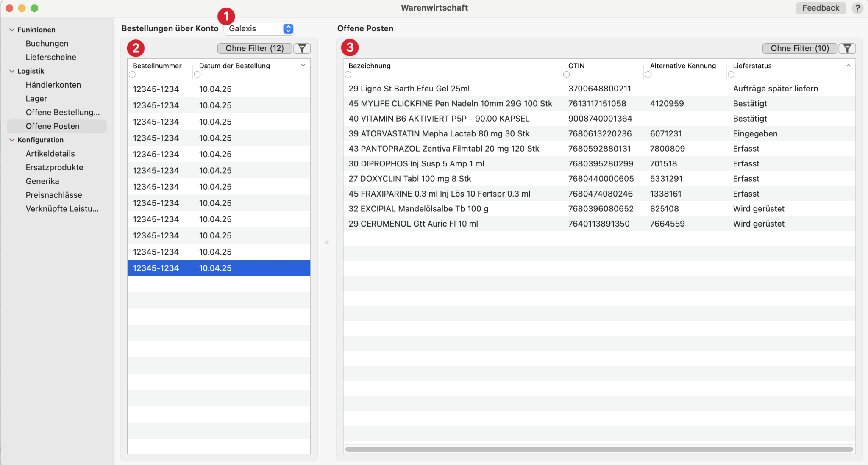Select row 45 FRAXIPARINE 0.3 ml
Image resolution: width=868 pixels, height=465 pixels.
click(599, 194)
